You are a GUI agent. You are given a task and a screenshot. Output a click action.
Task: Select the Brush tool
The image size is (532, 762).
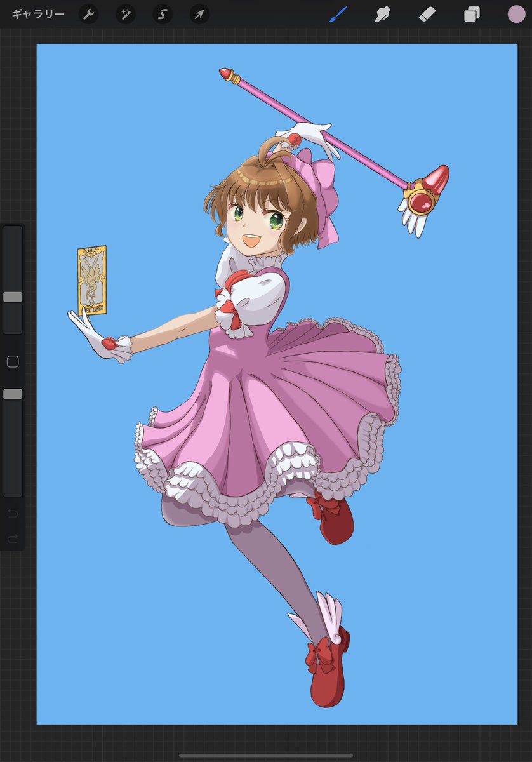pos(338,14)
